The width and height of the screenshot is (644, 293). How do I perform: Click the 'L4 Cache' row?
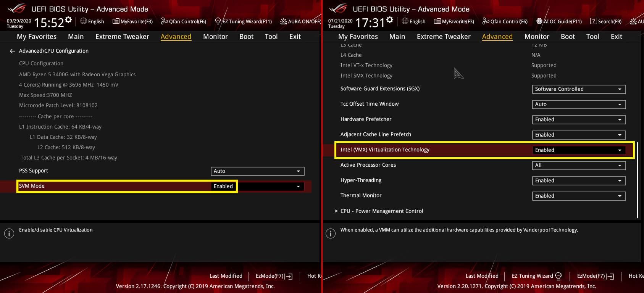[x=441, y=55]
